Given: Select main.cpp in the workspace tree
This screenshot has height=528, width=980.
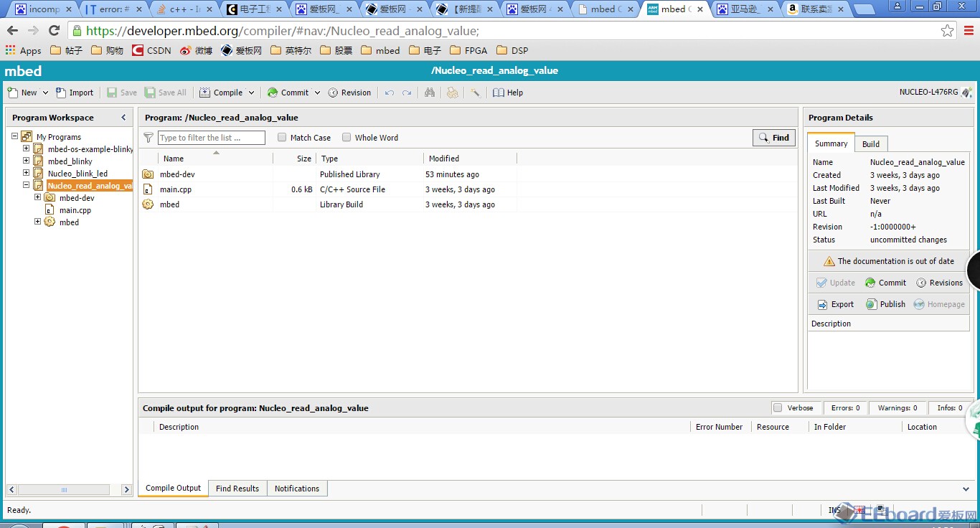Looking at the screenshot, I should [x=75, y=210].
